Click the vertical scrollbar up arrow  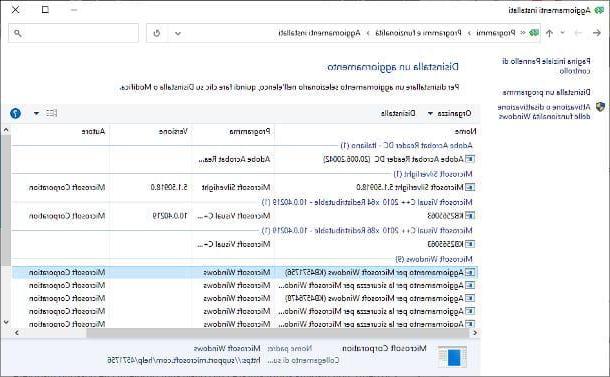click(x=6, y=130)
